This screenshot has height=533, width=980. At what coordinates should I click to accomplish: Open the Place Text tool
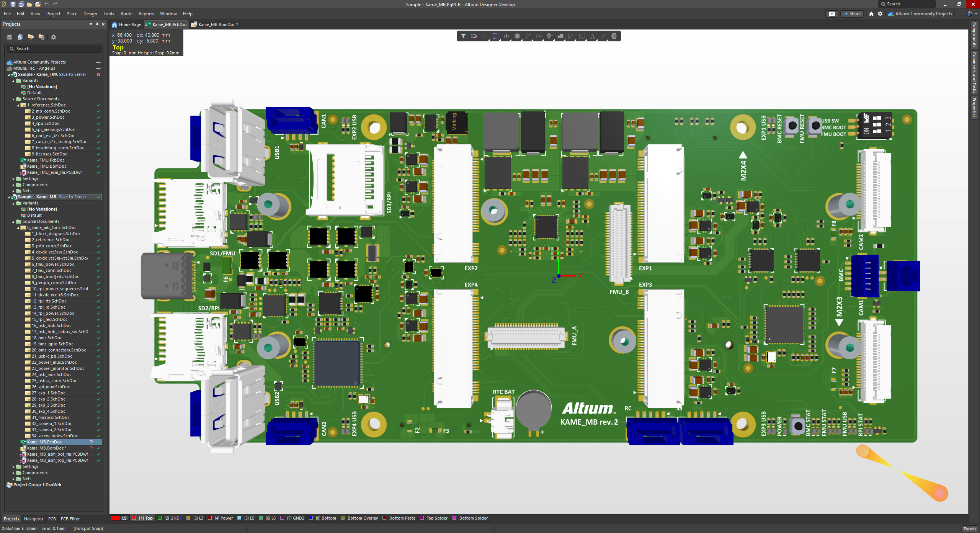coord(593,36)
